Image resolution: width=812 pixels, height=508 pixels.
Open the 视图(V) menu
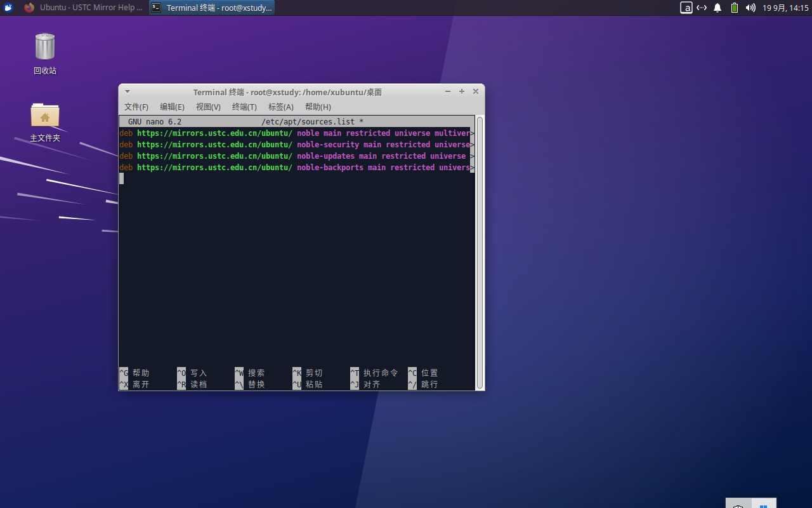click(208, 107)
